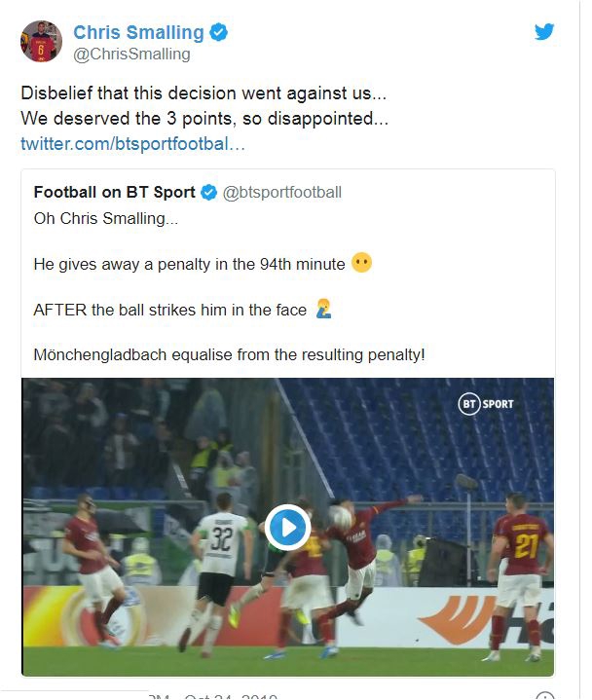Play the embedded BT Sport video
592x700 pixels.
point(287,528)
